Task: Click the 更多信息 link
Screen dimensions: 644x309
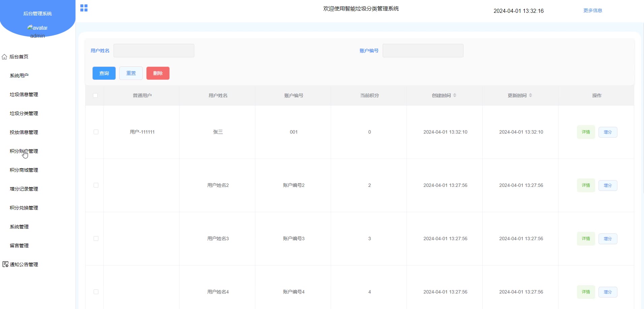Action: [593, 10]
